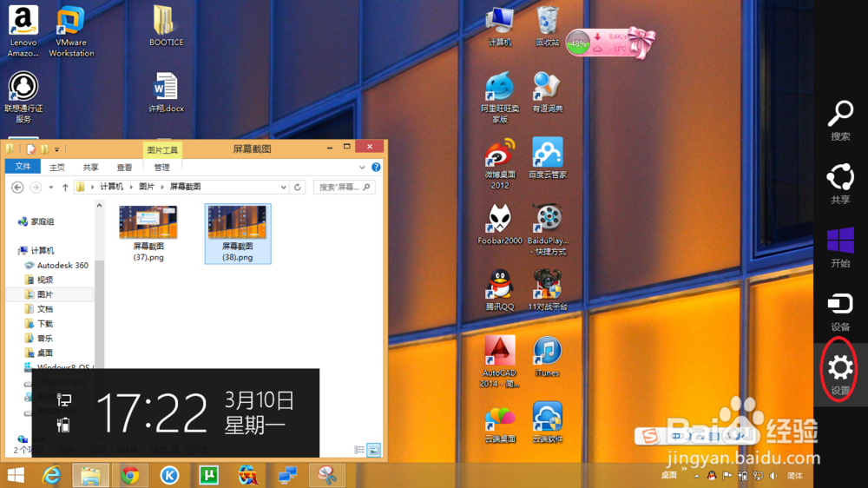Open the green µTorrent taskbar icon

(208, 475)
